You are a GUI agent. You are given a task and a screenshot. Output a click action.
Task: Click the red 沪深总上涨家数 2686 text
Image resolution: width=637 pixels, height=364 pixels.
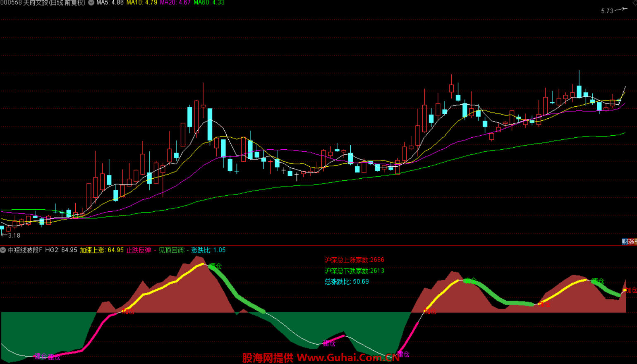pos(354,260)
